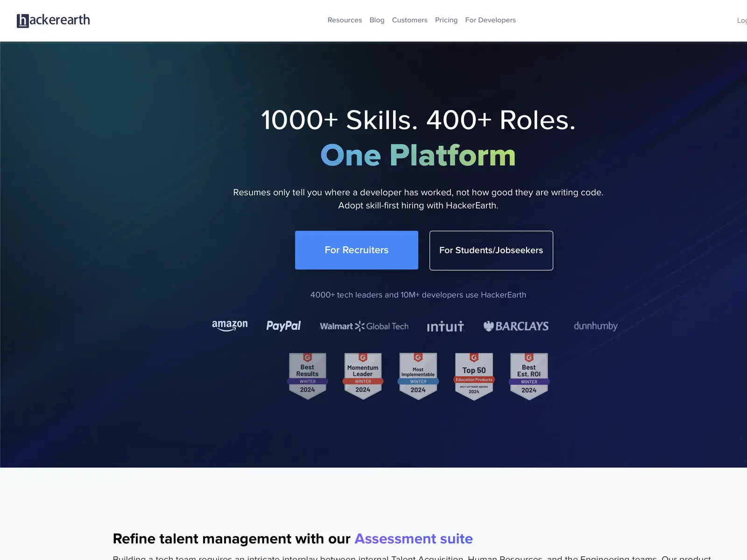This screenshot has height=560, width=747.
Task: Click the For Recruiters button
Action: 357,250
